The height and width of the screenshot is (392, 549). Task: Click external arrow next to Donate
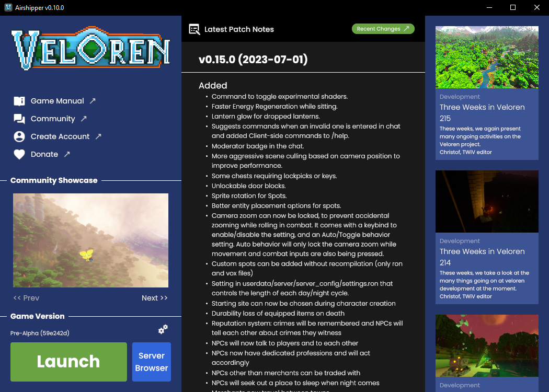[67, 154]
